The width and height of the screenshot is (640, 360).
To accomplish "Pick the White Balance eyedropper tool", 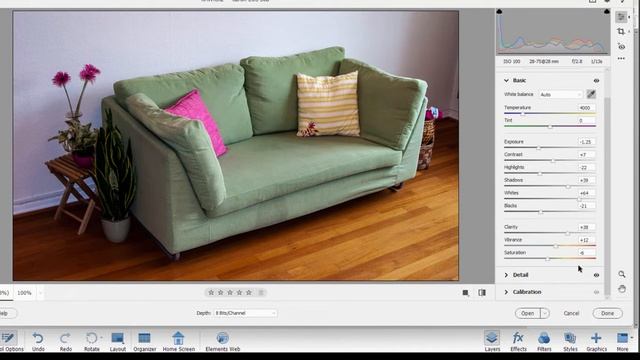I will pyautogui.click(x=591, y=94).
